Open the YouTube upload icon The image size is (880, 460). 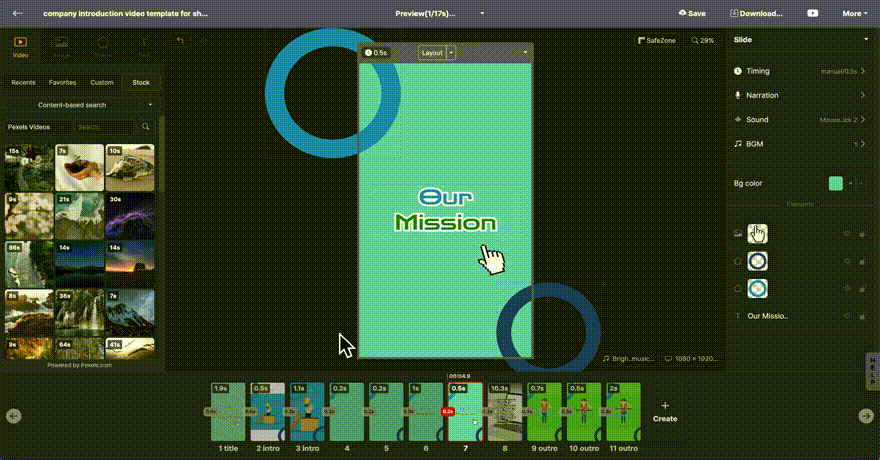[x=812, y=13]
